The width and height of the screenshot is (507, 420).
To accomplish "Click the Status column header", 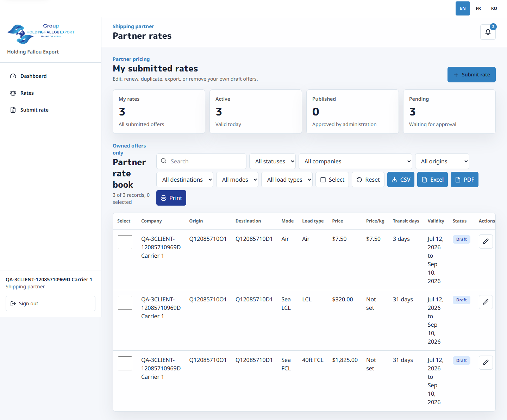I will 459,221.
